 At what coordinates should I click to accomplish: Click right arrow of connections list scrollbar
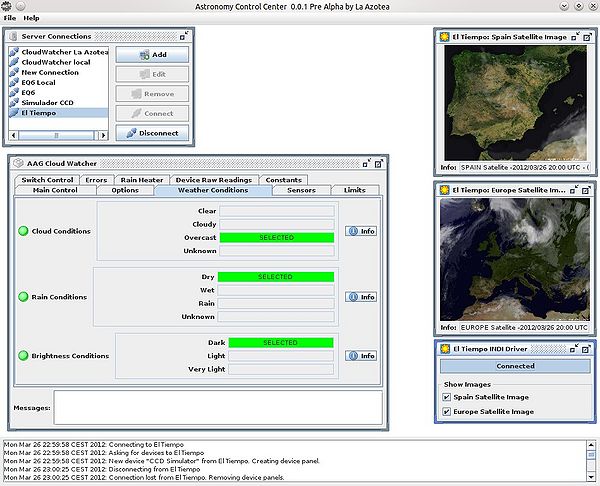(103, 135)
